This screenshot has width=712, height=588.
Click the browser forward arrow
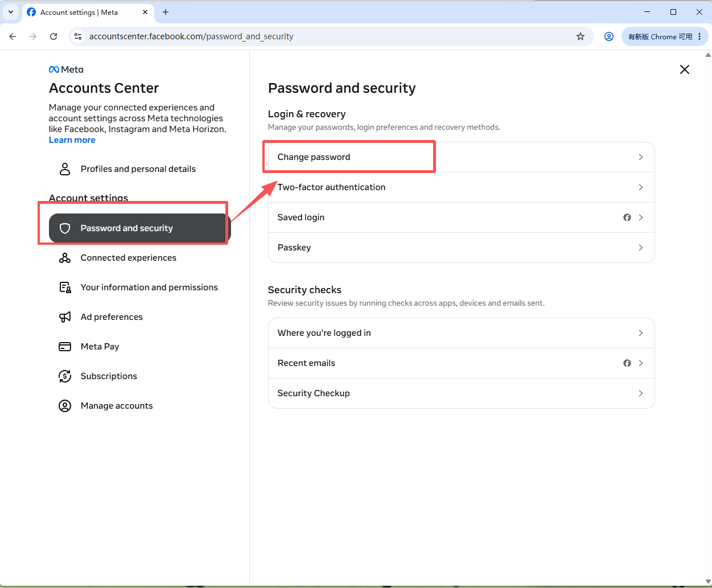pos(33,36)
